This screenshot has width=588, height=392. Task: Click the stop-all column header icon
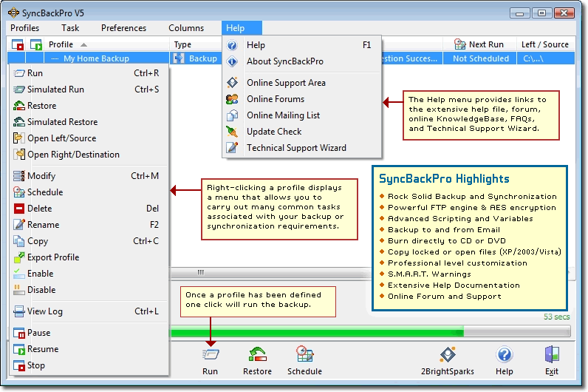point(17,44)
